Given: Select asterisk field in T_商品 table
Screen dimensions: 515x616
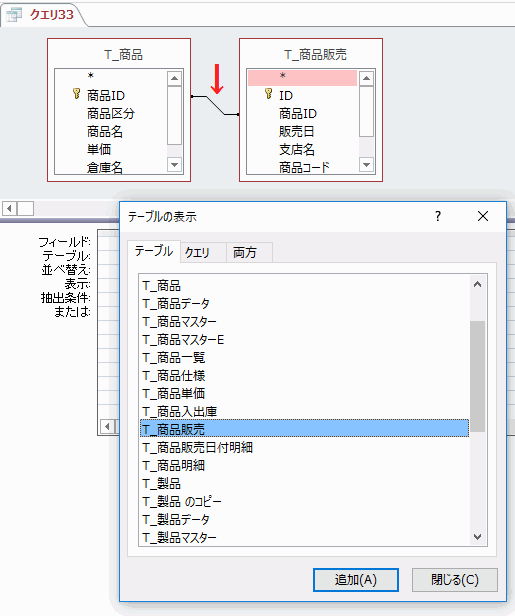Looking at the screenshot, I should coord(91,76).
